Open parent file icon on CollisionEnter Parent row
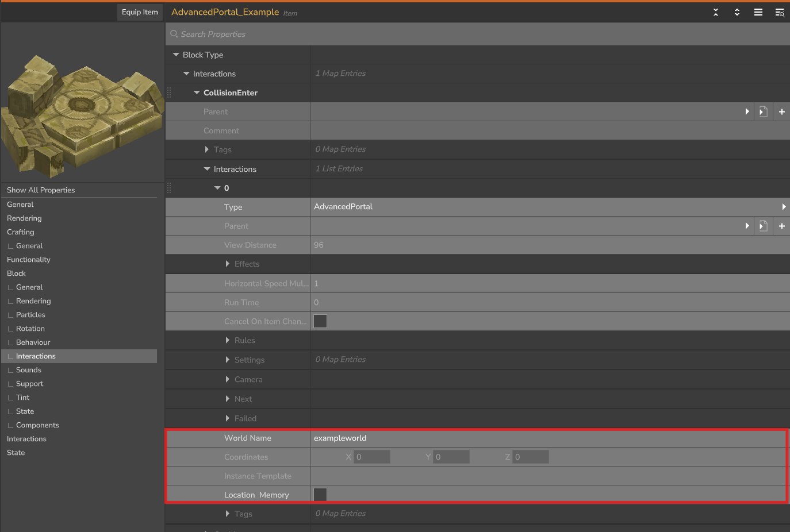Image resolution: width=790 pixels, height=532 pixels. (763, 112)
